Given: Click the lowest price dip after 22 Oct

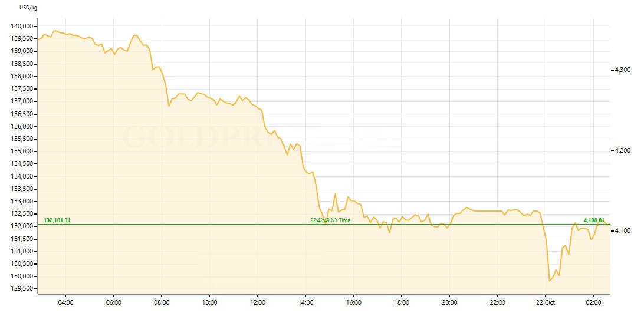Looking at the screenshot, I should pos(550,280).
